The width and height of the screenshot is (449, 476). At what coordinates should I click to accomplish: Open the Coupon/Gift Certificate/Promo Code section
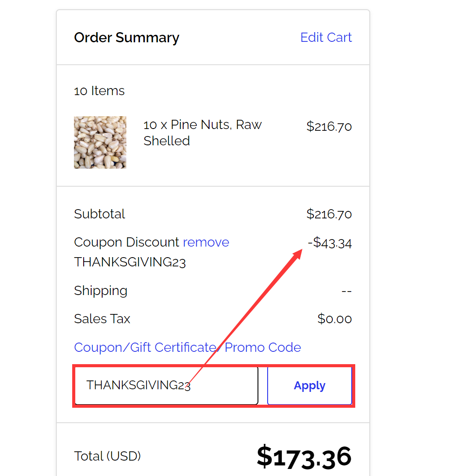pyautogui.click(x=187, y=347)
